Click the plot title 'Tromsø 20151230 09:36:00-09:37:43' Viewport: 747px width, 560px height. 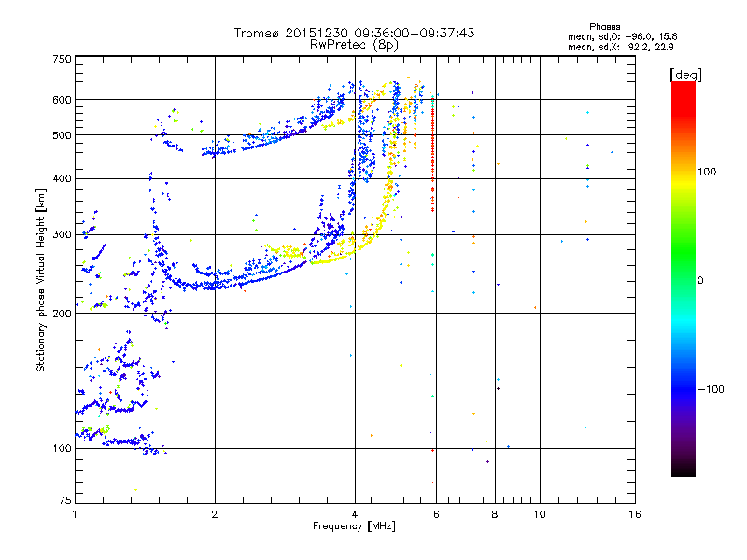point(354,33)
